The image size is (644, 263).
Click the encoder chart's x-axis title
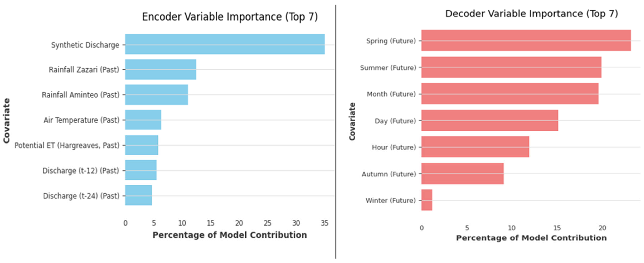pos(230,235)
